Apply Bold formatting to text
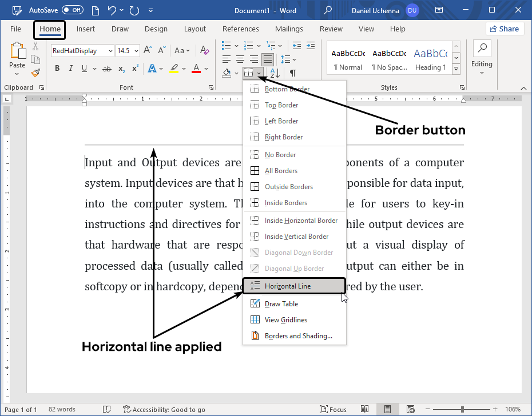 pyautogui.click(x=57, y=69)
